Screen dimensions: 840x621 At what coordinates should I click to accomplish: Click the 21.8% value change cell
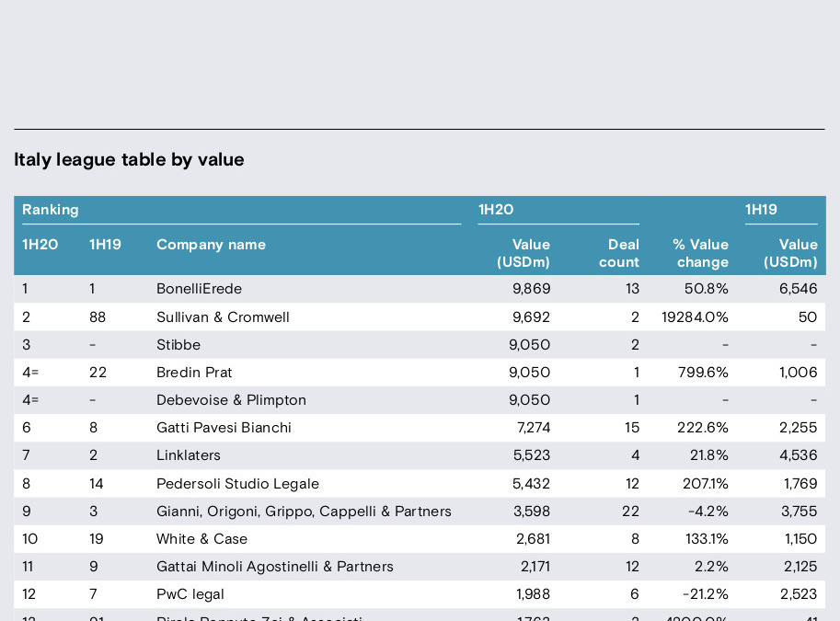click(708, 455)
